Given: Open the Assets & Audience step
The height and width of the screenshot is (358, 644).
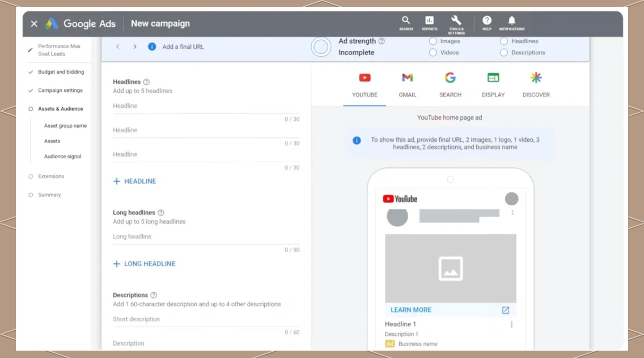Looking at the screenshot, I should [x=60, y=109].
